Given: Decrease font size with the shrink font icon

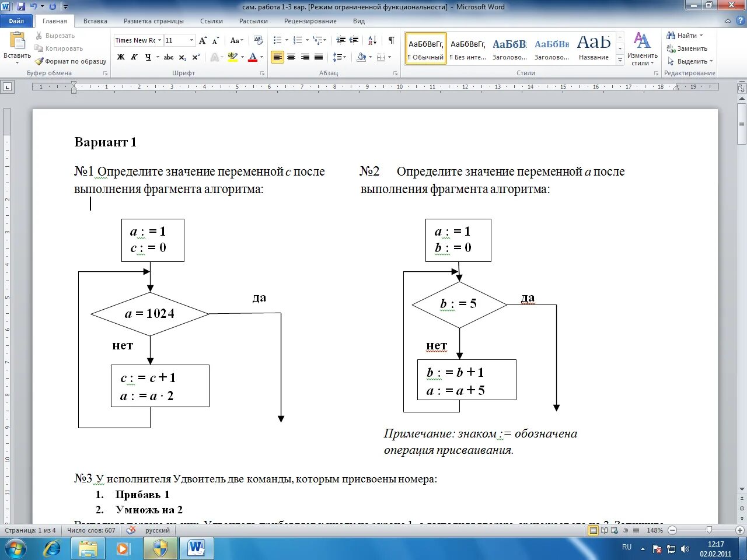Looking at the screenshot, I should click(x=215, y=40).
